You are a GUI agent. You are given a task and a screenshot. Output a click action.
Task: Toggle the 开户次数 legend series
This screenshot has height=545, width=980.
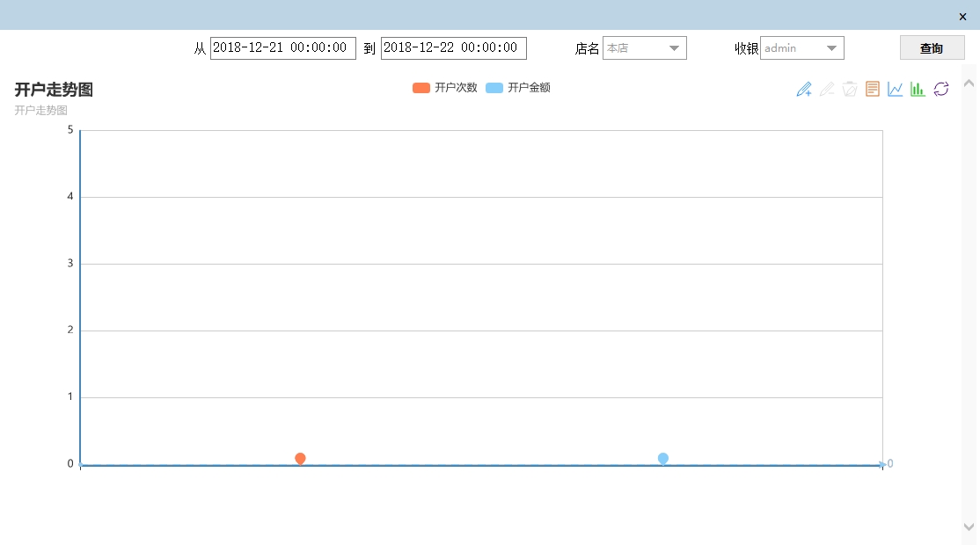click(445, 88)
